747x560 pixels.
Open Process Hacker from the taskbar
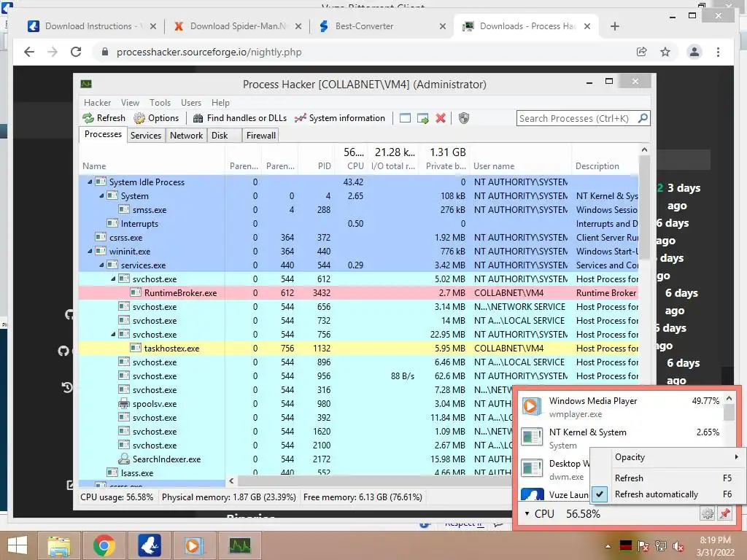240,545
